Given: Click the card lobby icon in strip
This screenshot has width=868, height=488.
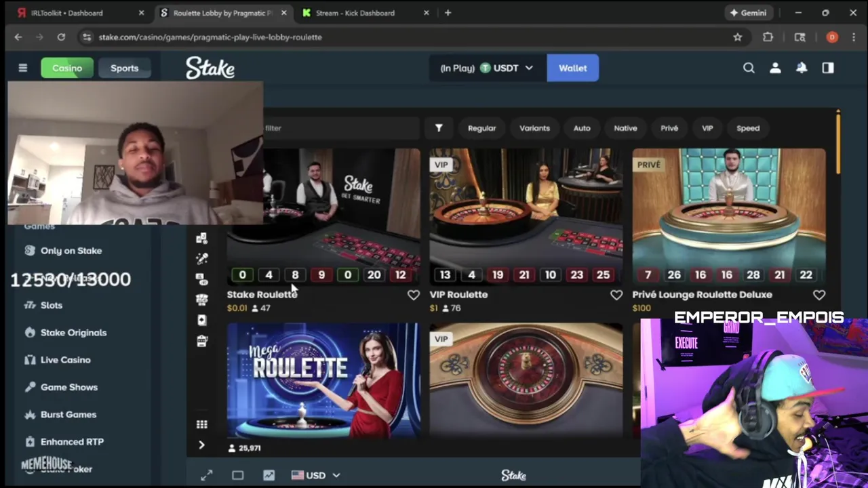Looking at the screenshot, I should pyautogui.click(x=201, y=320).
